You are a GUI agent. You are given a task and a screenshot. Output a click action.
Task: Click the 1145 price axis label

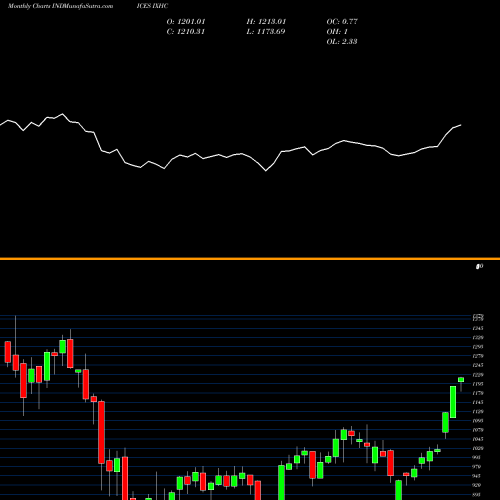coord(478,402)
